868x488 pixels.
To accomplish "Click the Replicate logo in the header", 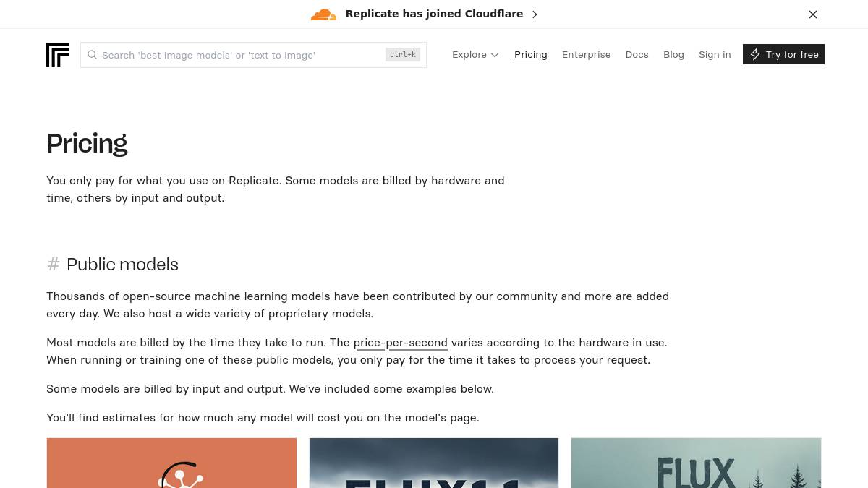I will [x=58, y=55].
